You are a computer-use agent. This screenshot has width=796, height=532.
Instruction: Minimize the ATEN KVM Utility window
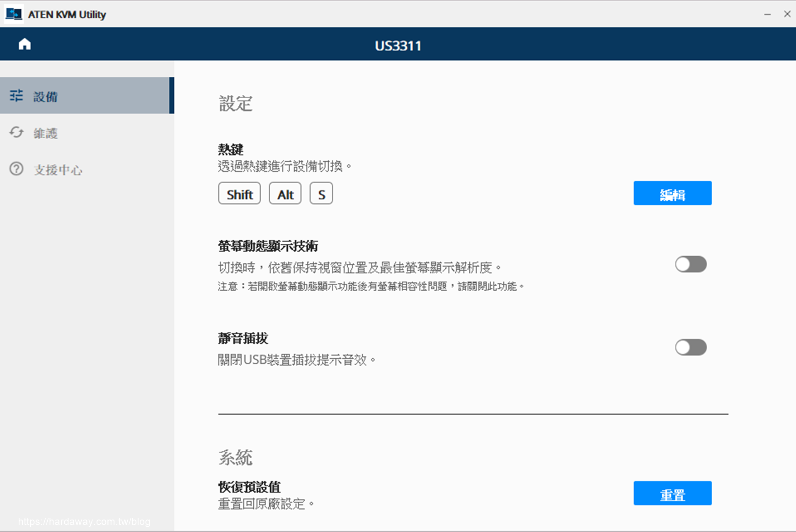click(767, 14)
